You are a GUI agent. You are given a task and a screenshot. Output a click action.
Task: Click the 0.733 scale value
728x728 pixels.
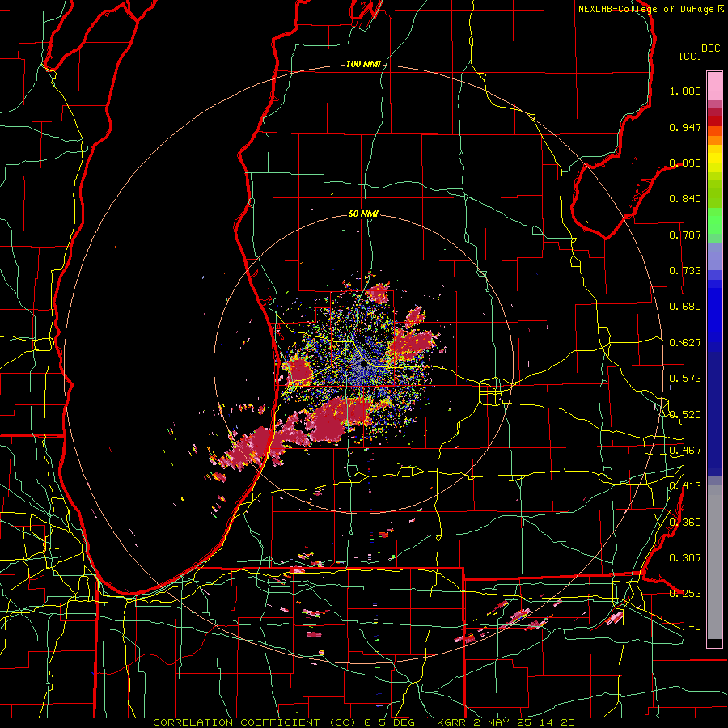(x=685, y=271)
